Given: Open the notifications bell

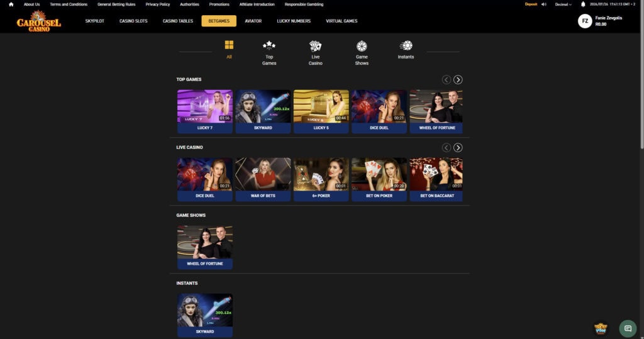Looking at the screenshot, I should [x=583, y=4].
